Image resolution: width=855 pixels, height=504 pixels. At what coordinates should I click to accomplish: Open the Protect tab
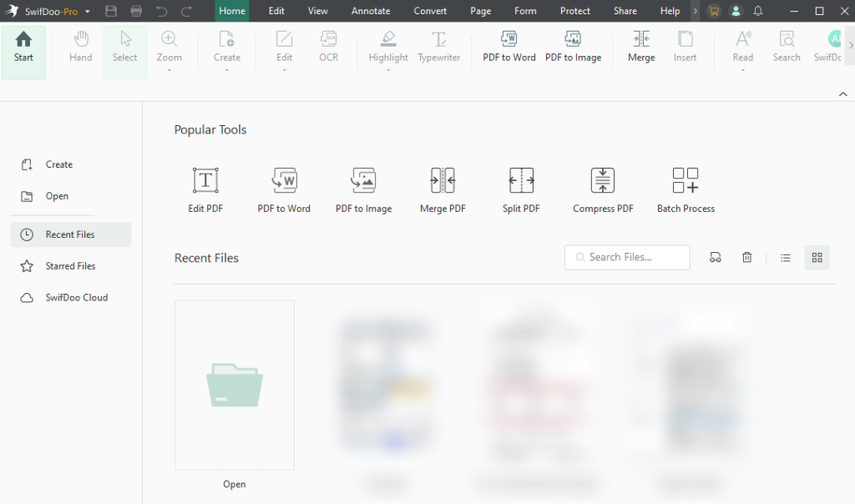(574, 11)
